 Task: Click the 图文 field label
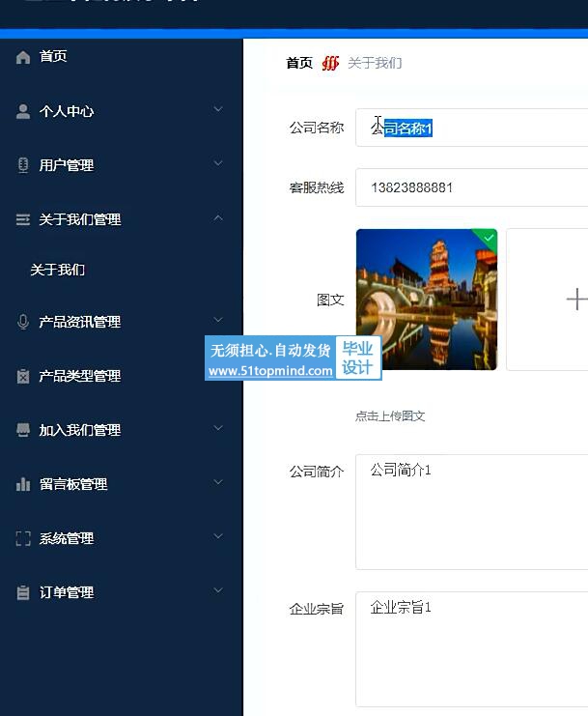[330, 300]
